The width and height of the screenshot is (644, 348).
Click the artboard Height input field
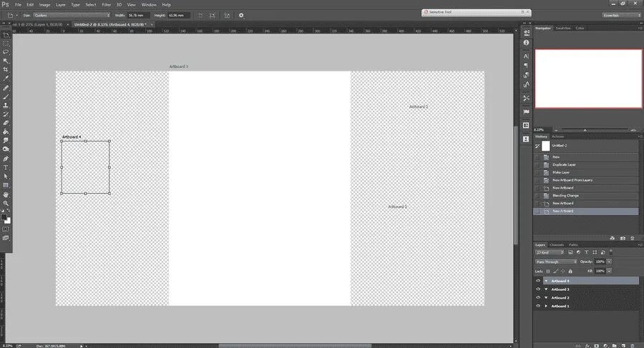(178, 15)
